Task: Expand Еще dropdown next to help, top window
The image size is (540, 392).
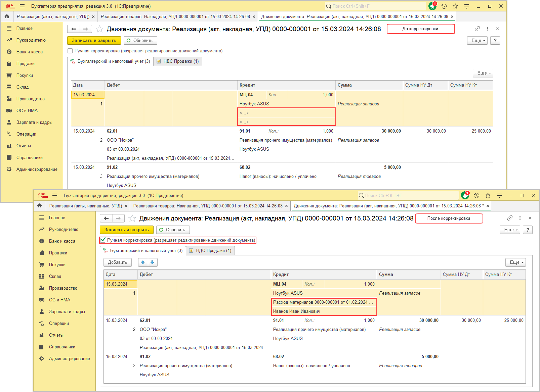Action: (477, 41)
